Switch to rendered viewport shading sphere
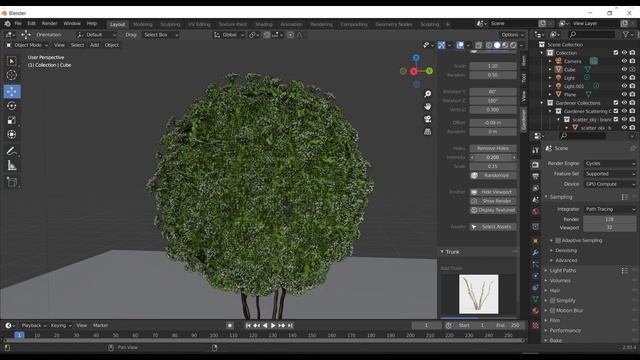The width and height of the screenshot is (640, 360). [x=513, y=45]
